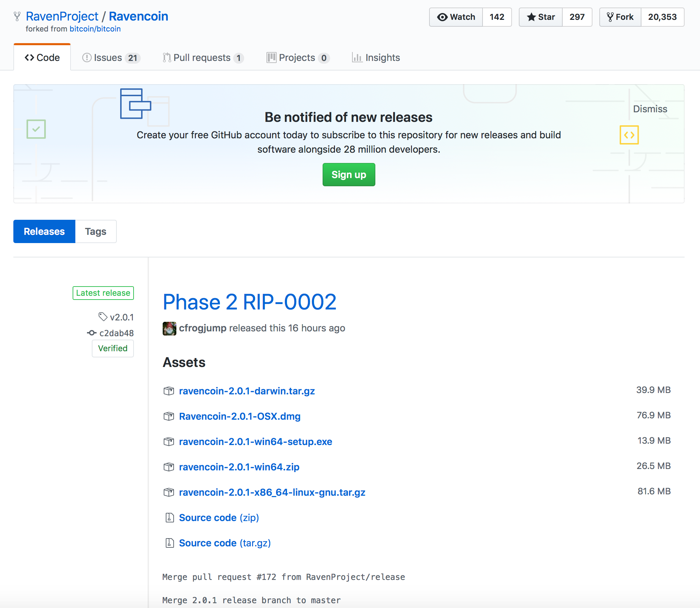The width and height of the screenshot is (700, 608).
Task: Click package icon for linux-gnu.tar.gz asset
Action: 169,492
